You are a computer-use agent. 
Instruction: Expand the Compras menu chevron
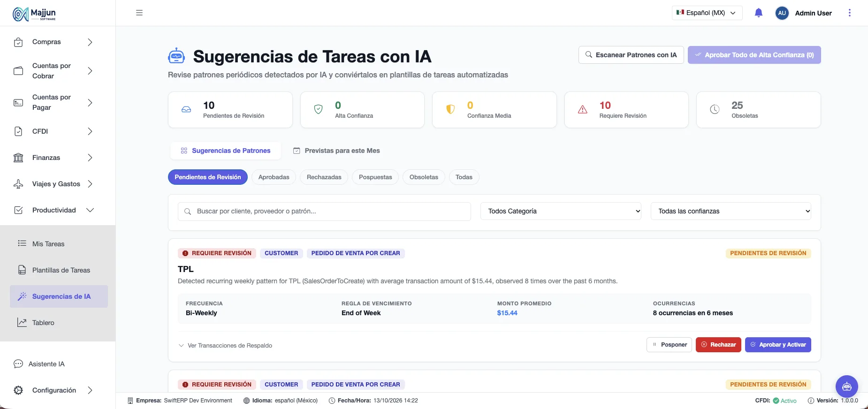pos(90,42)
